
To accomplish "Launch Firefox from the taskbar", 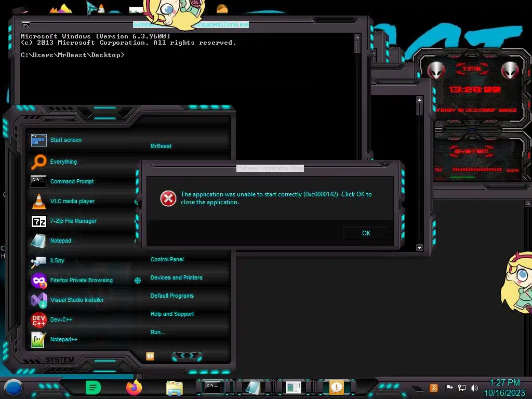I will coord(134,388).
